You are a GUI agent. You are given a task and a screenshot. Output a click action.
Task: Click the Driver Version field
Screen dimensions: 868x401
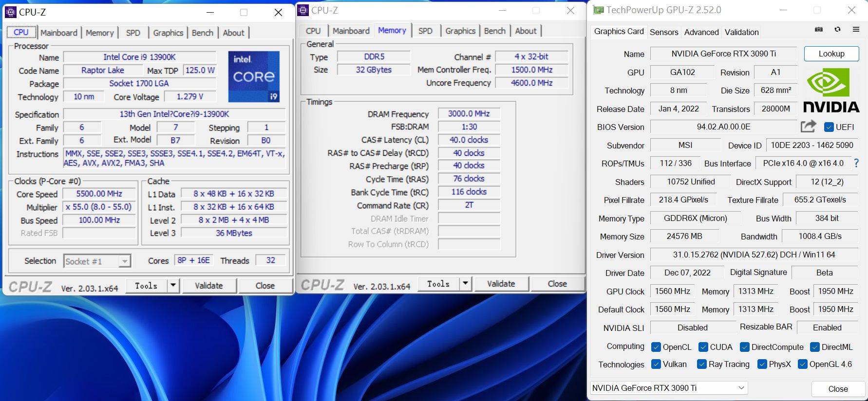[754, 255]
